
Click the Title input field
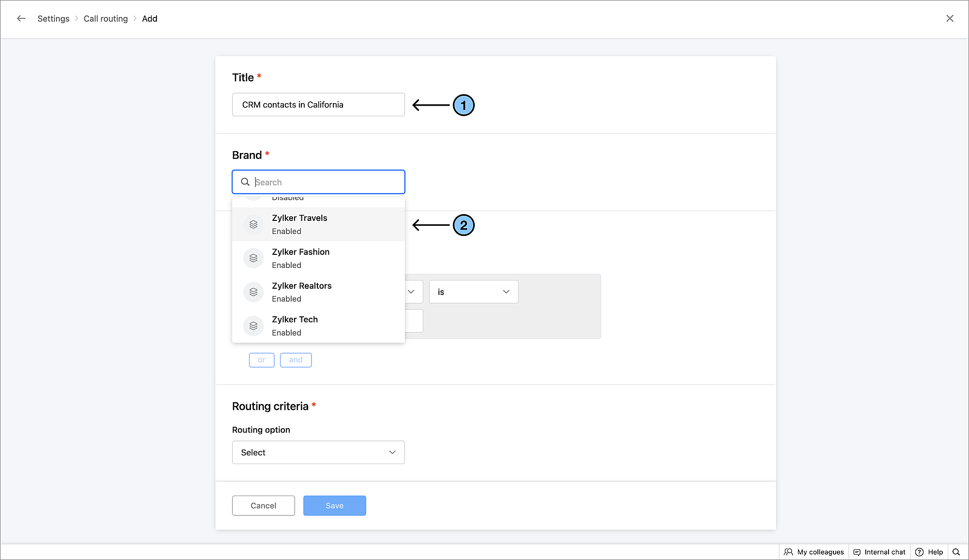pyautogui.click(x=318, y=105)
